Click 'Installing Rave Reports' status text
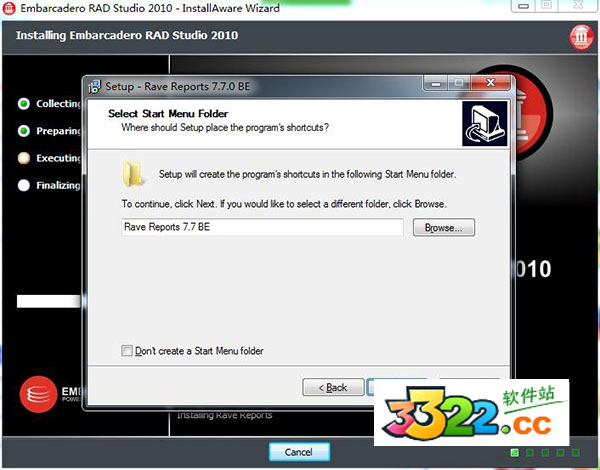Viewport: 600px width, 470px height. coord(224,415)
